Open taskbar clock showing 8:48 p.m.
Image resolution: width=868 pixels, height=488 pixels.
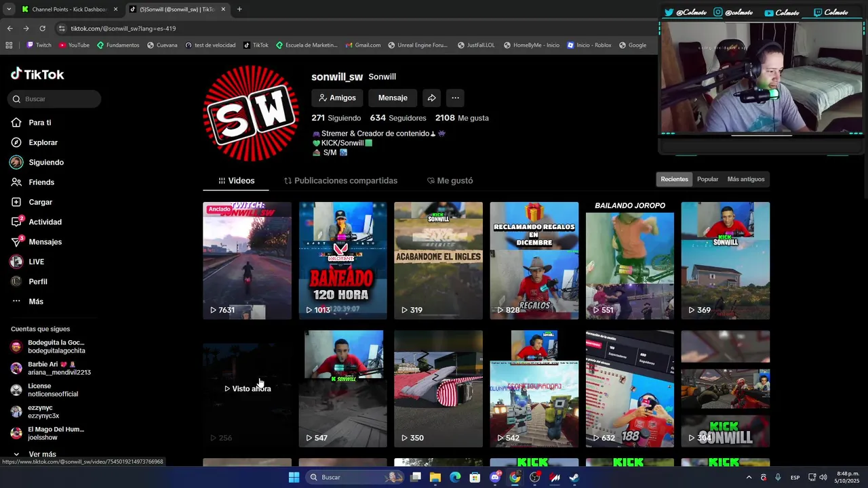pos(848,477)
